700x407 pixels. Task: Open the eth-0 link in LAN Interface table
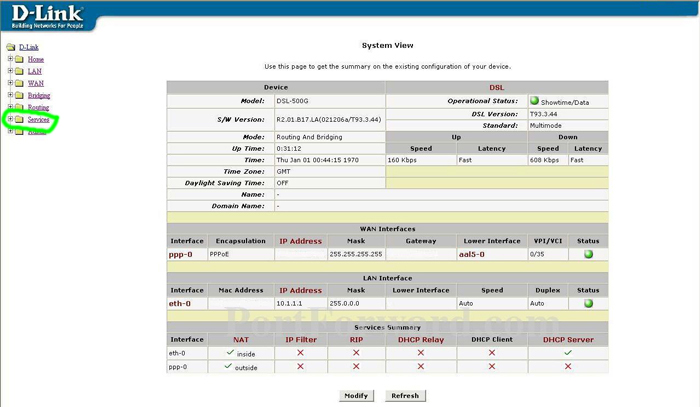[179, 303]
